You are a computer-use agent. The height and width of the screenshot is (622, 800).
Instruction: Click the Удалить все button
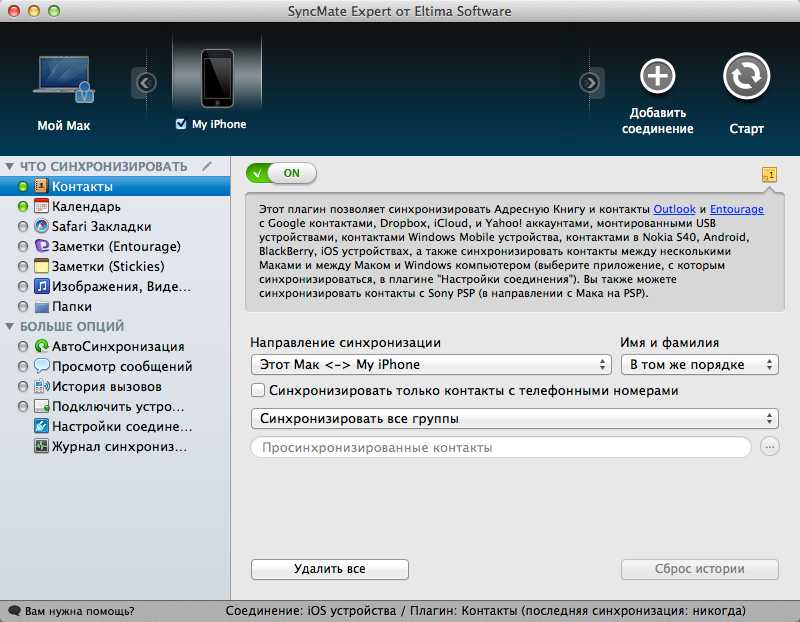pos(330,569)
